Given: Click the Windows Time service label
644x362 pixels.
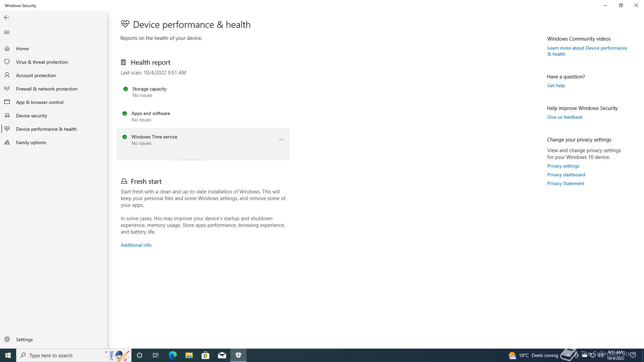Looking at the screenshot, I should (x=154, y=137).
